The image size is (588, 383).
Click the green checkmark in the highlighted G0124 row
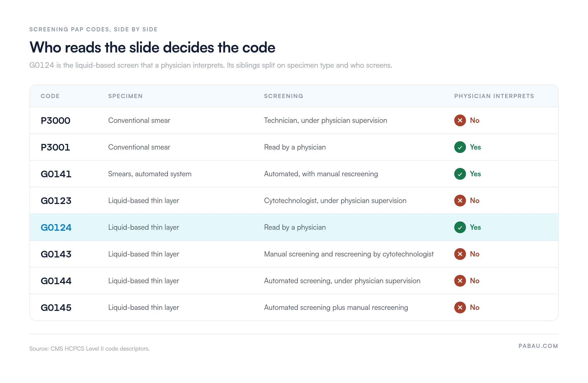click(460, 227)
